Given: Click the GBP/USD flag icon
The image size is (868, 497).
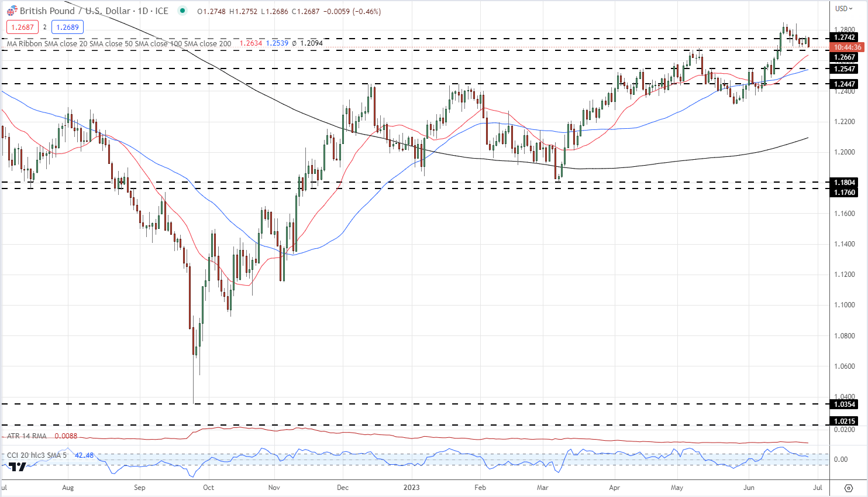Looking at the screenshot, I should click(x=12, y=11).
